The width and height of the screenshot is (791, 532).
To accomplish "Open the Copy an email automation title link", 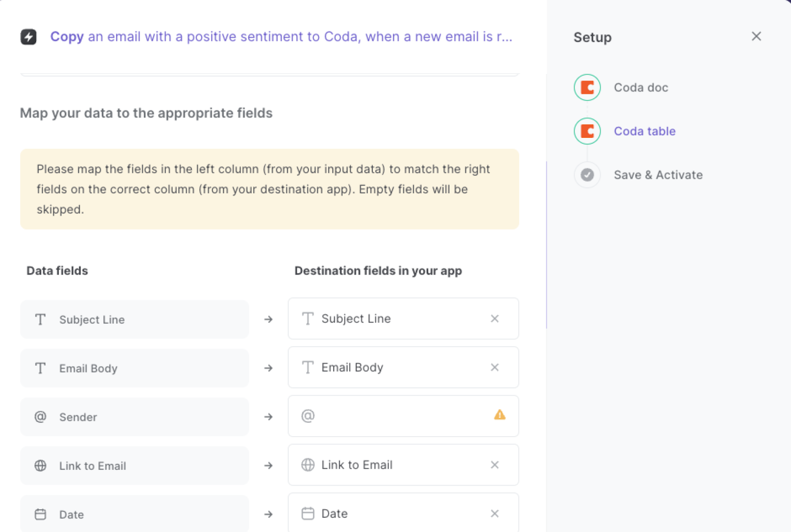I will click(x=281, y=37).
